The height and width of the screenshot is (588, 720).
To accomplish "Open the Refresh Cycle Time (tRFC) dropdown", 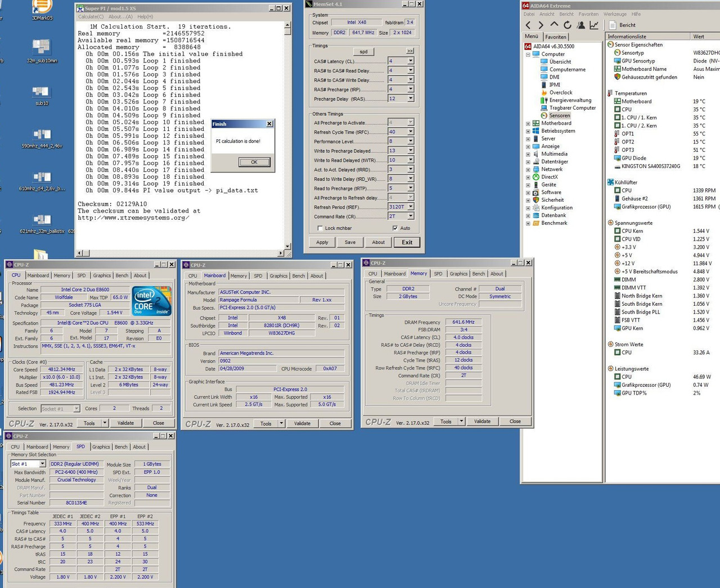I will (x=411, y=132).
